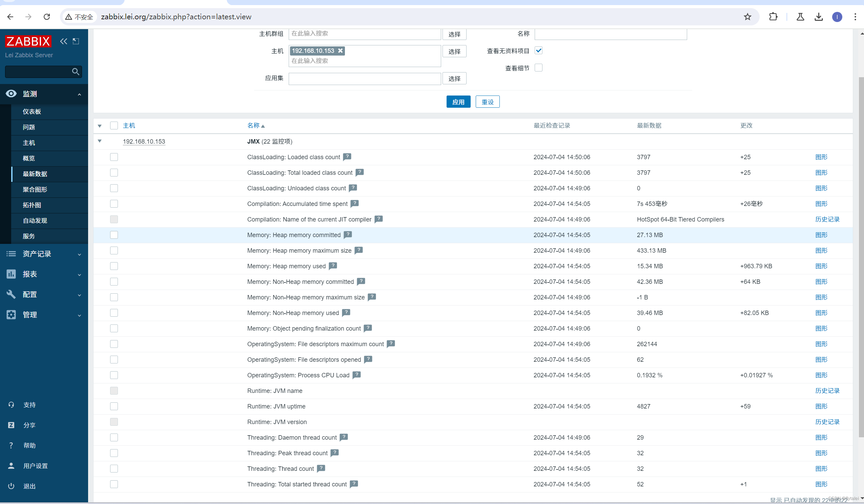Click the not-secure warning icon in the address bar

pyautogui.click(x=69, y=17)
